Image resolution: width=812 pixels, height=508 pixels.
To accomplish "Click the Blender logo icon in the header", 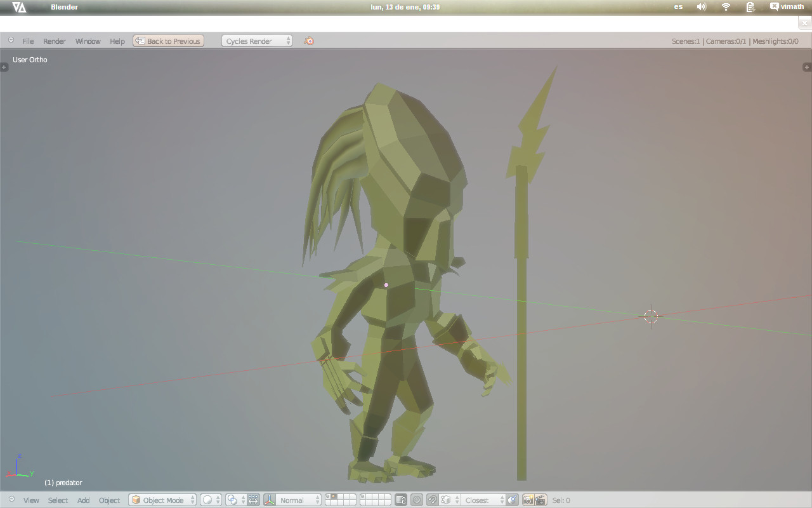I will coord(309,41).
